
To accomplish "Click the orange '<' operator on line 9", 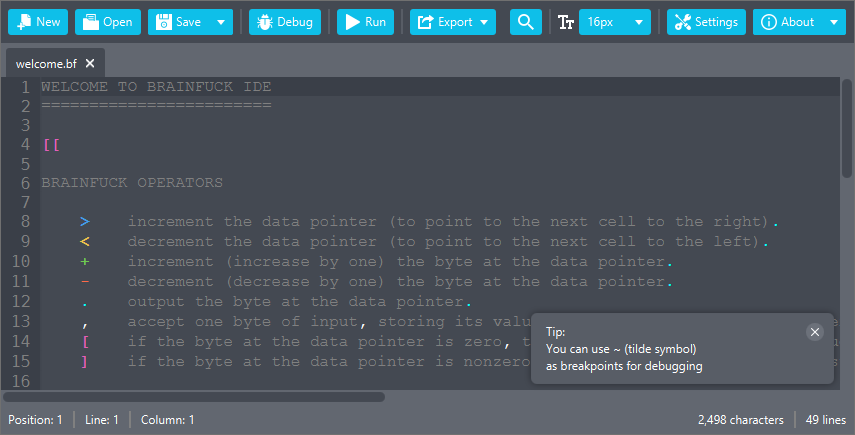I will coord(85,241).
